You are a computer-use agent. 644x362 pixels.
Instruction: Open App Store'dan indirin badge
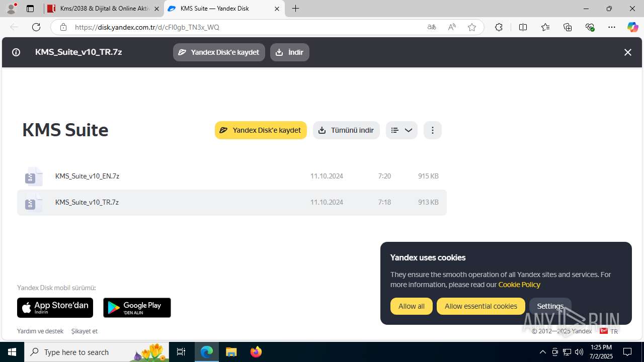point(55,308)
